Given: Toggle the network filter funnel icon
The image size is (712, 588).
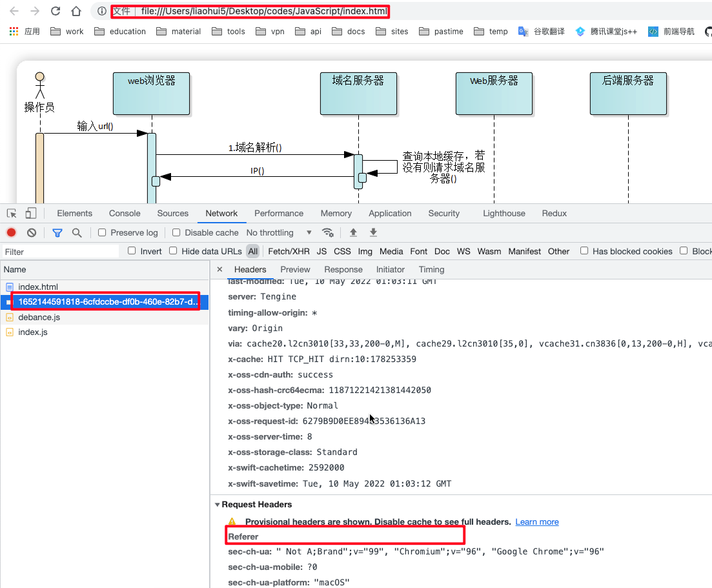Looking at the screenshot, I should 57,232.
